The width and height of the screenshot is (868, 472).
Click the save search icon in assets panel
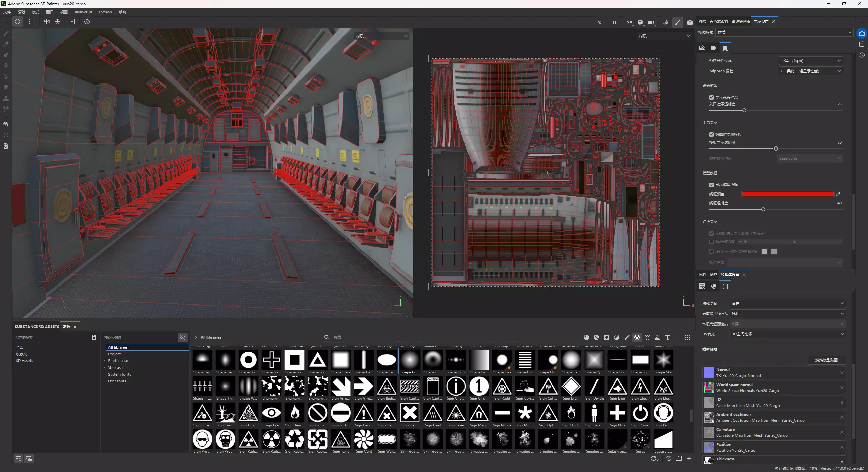[94, 337]
